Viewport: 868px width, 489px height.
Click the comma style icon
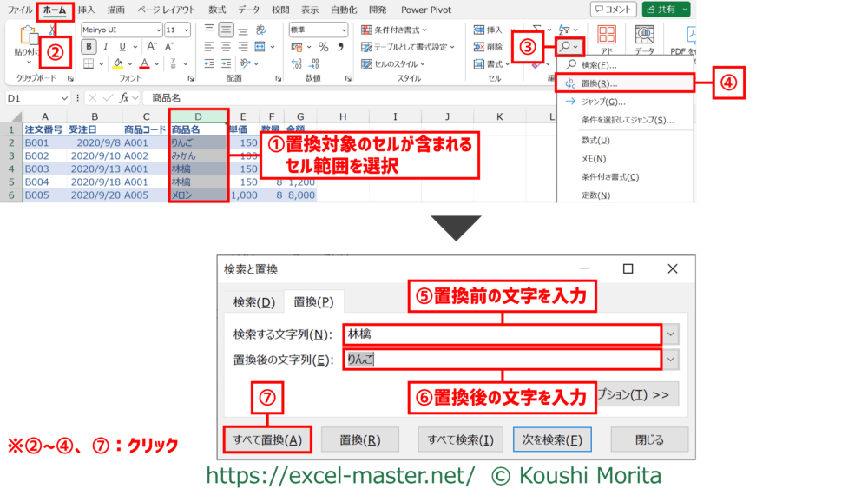click(339, 47)
